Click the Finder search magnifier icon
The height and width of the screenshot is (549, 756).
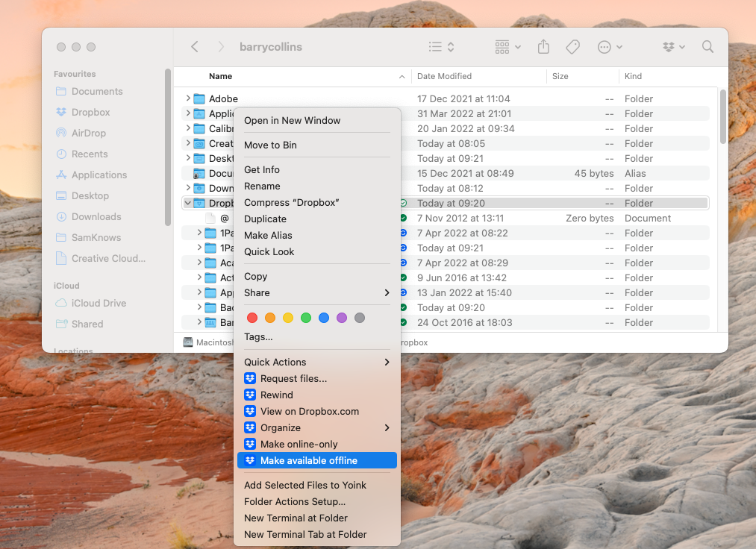[x=707, y=47]
